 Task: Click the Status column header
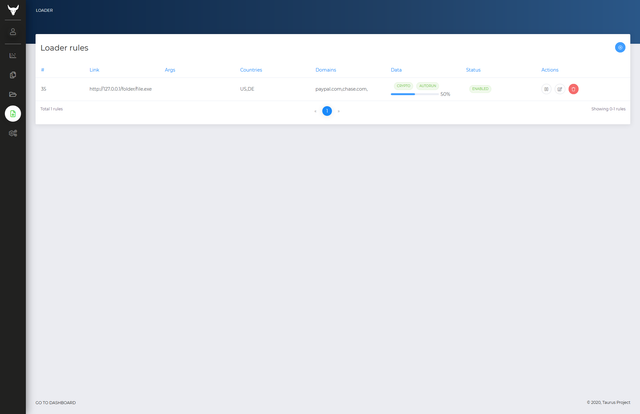(473, 70)
